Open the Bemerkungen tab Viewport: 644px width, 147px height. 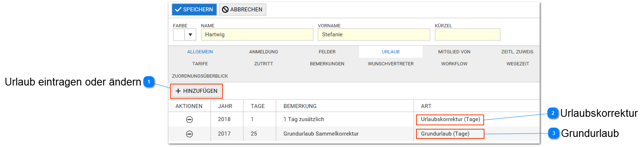(327, 64)
